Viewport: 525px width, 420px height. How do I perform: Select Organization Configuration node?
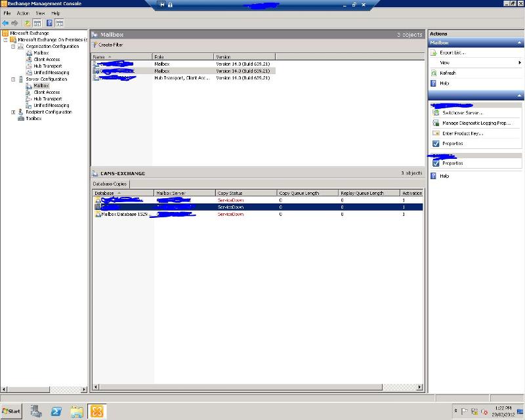click(x=52, y=46)
